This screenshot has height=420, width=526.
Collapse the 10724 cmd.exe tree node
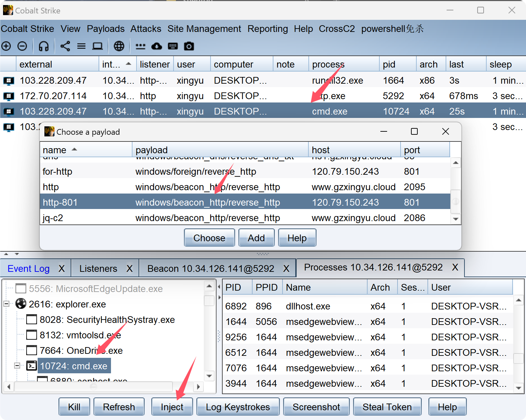point(17,366)
